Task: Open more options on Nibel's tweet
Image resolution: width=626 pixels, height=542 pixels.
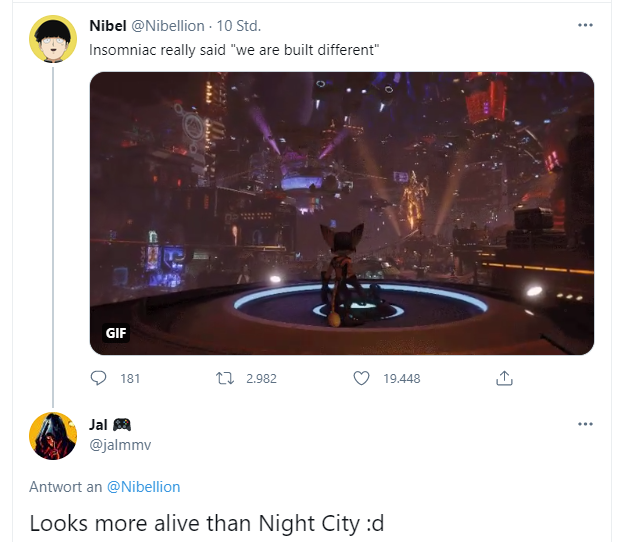Action: (x=585, y=25)
